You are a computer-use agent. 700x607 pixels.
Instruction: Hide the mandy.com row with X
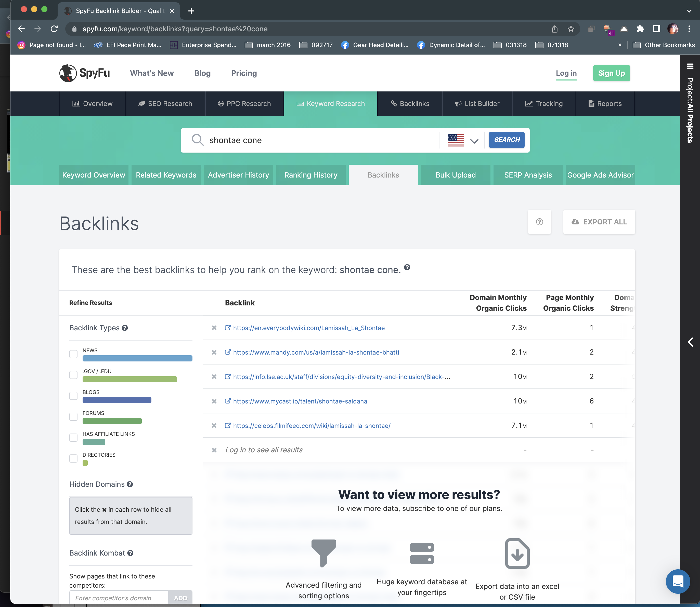pos(214,352)
